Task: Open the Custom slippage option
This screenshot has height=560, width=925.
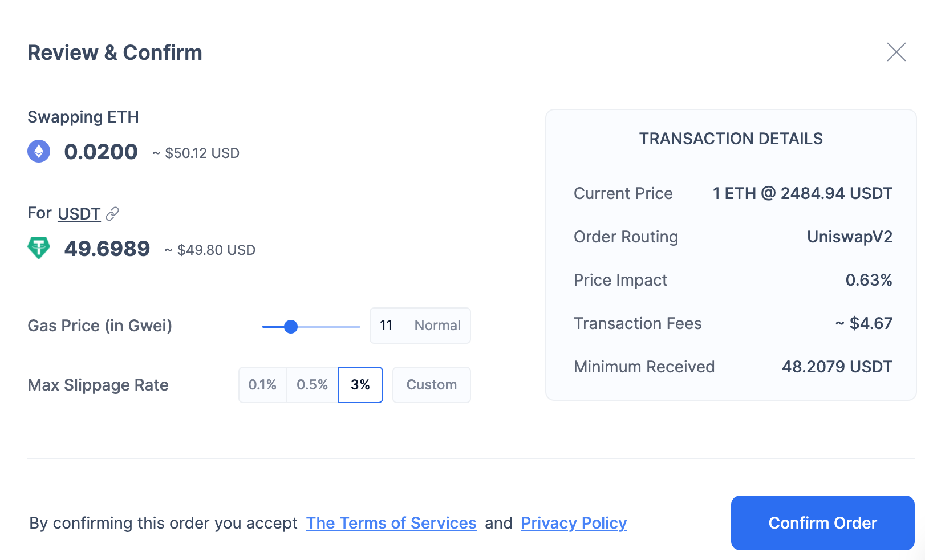Action: coord(431,385)
